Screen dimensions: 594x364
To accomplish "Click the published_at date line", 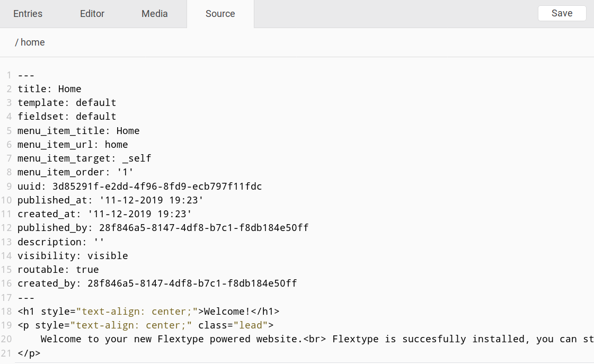I will click(x=110, y=200).
